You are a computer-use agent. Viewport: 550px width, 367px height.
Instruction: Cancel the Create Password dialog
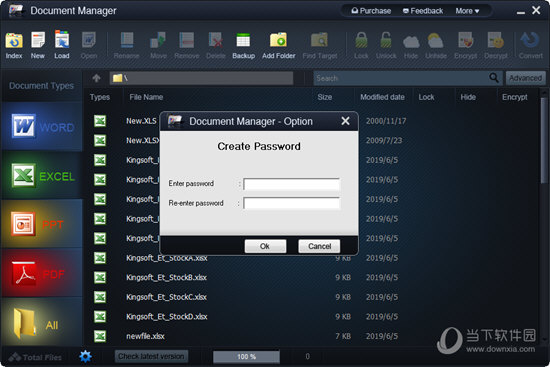click(319, 246)
